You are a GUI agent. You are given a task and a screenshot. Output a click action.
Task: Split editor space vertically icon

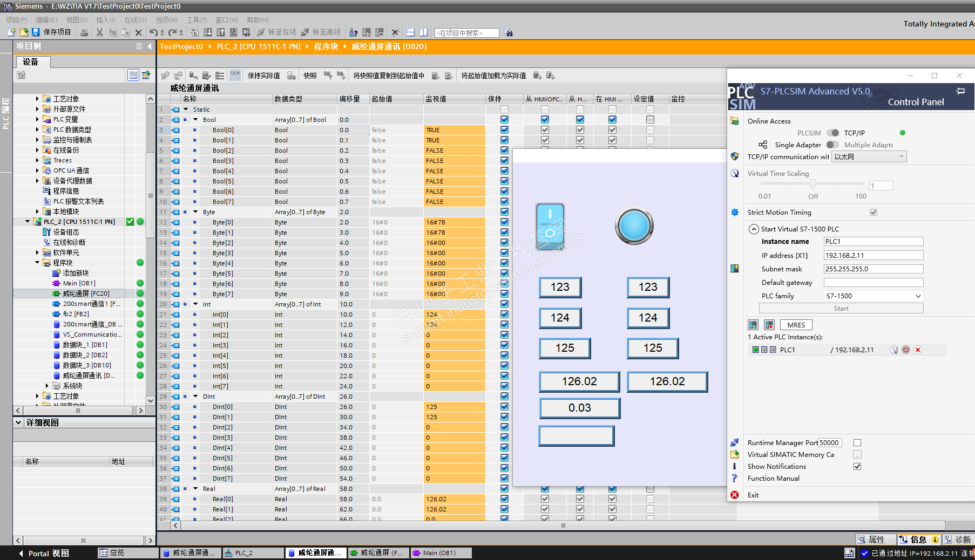[424, 32]
